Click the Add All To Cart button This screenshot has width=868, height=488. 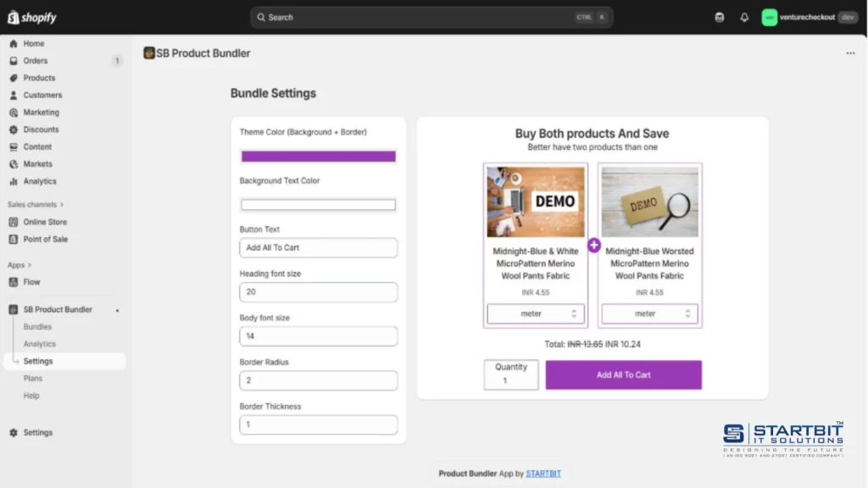click(x=624, y=374)
